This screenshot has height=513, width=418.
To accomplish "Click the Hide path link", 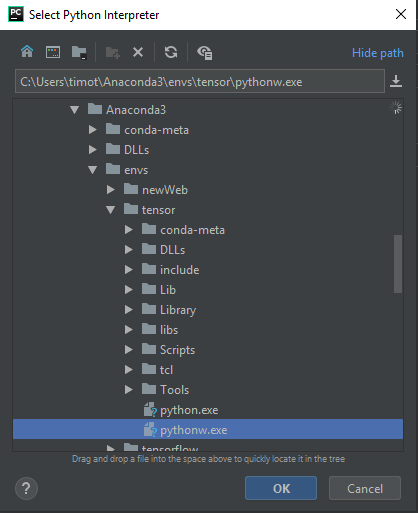I will (378, 53).
